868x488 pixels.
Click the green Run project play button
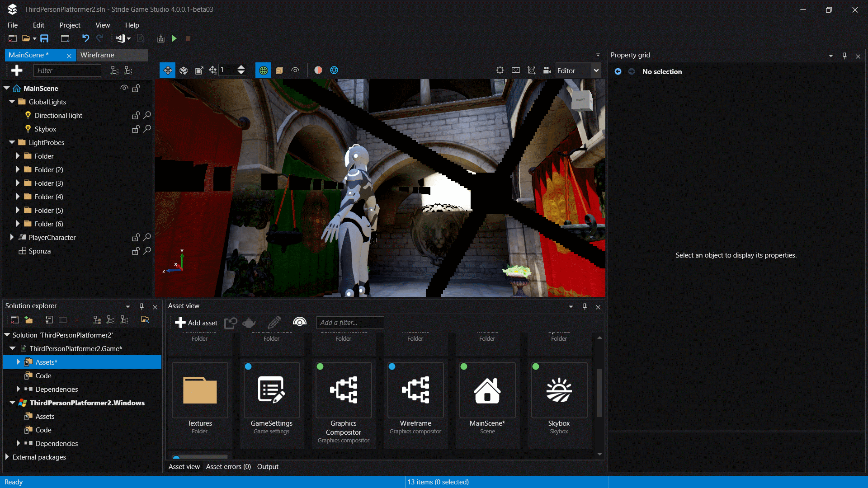click(174, 38)
